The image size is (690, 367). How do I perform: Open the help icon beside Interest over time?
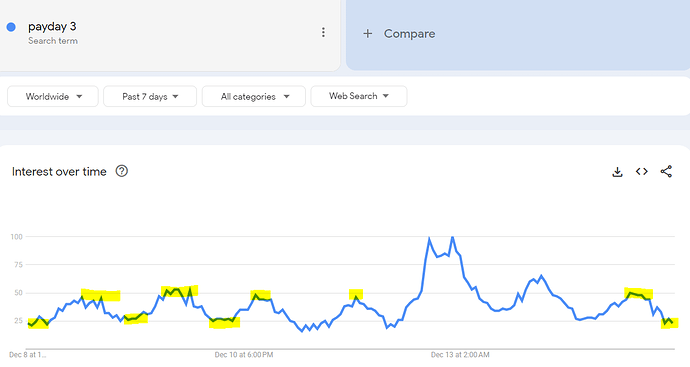121,171
